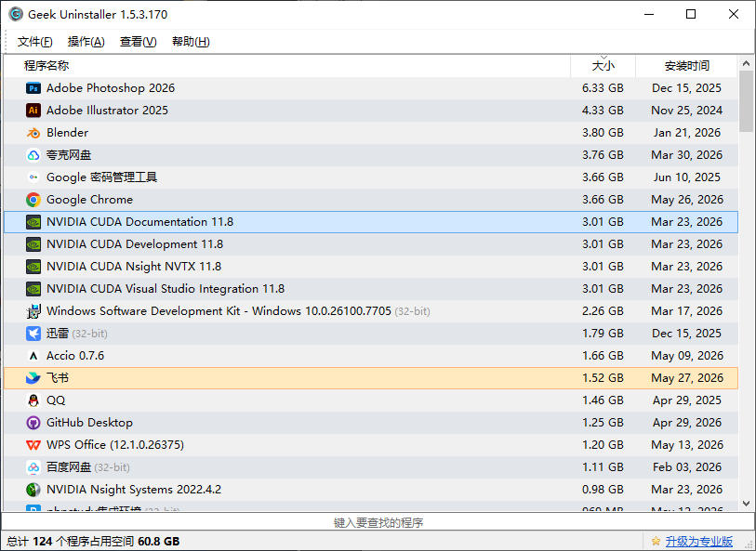
Task: Click the WPS Office icon
Action: (x=33, y=445)
